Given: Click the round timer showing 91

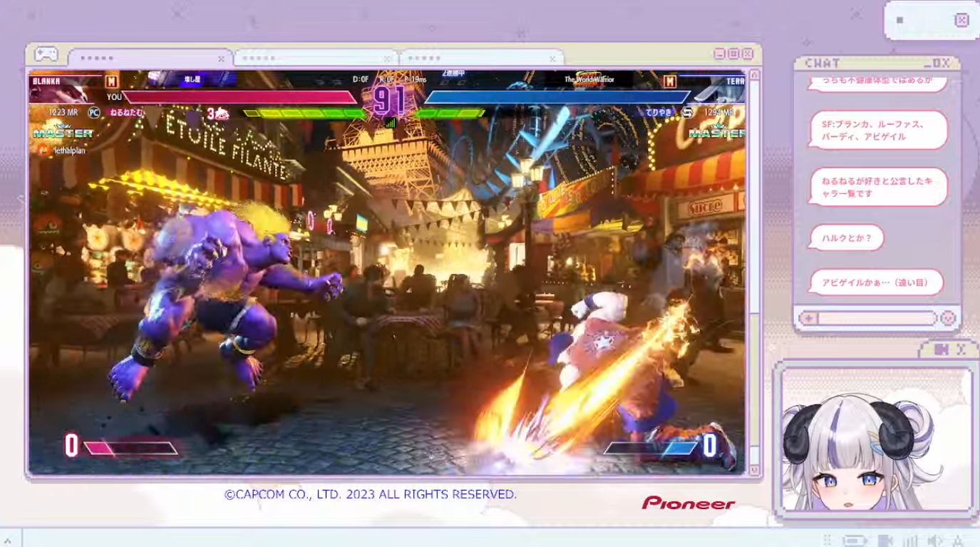Looking at the screenshot, I should (390, 101).
